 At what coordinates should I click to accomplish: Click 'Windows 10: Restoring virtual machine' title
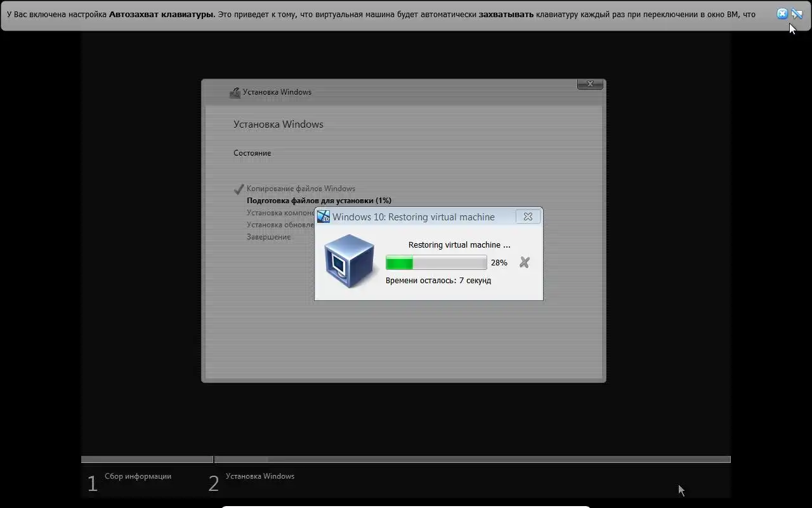[x=414, y=217]
